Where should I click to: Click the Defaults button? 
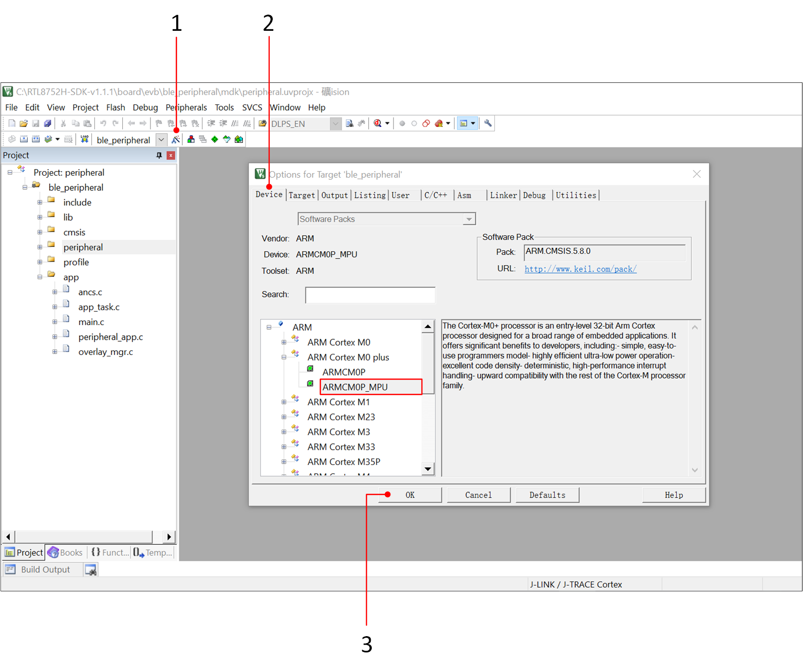[547, 495]
